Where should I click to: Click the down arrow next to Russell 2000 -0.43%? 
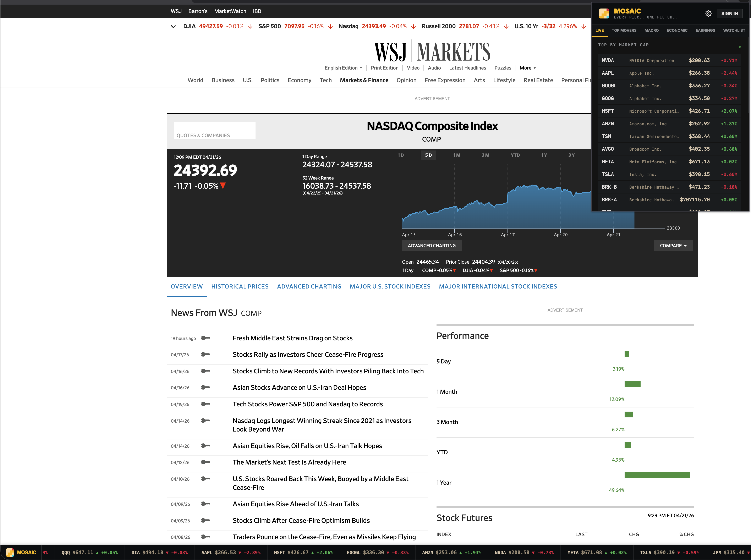click(506, 26)
